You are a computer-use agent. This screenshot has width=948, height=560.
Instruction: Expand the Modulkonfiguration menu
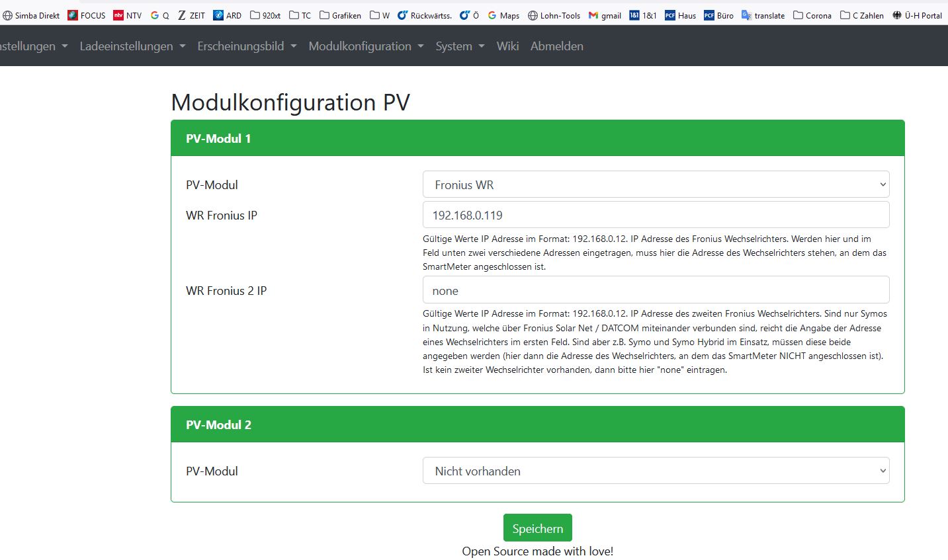pyautogui.click(x=366, y=46)
